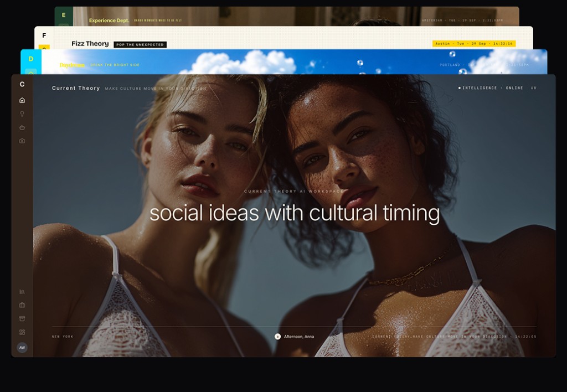Click the C logo in Current Theory sidebar
Image resolution: width=567 pixels, height=392 pixels.
click(22, 84)
